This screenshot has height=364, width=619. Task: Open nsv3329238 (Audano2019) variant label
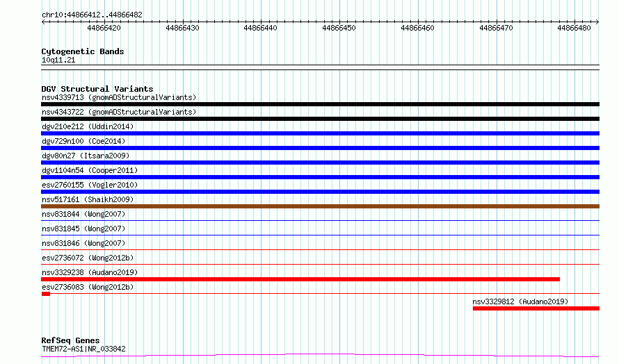click(90, 272)
